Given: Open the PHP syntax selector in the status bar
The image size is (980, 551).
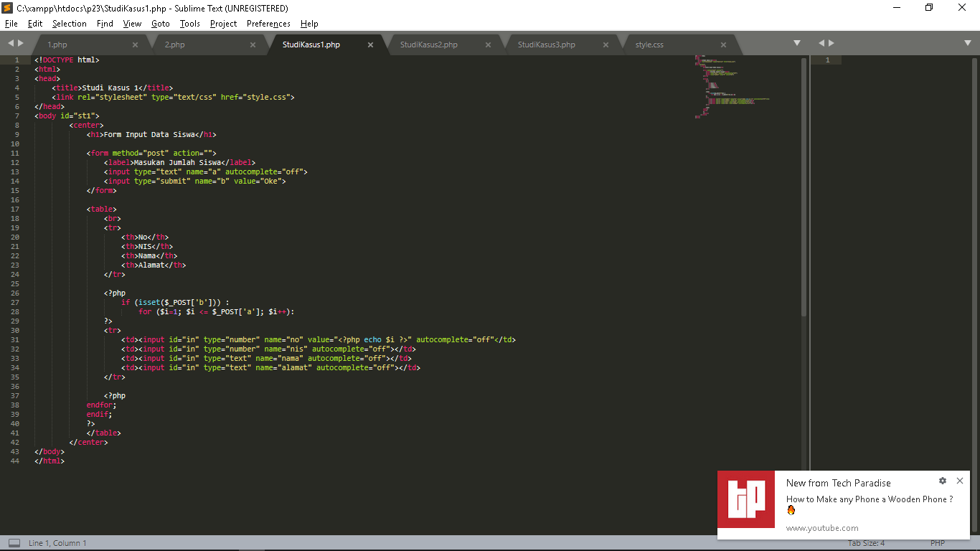Looking at the screenshot, I should 936,543.
